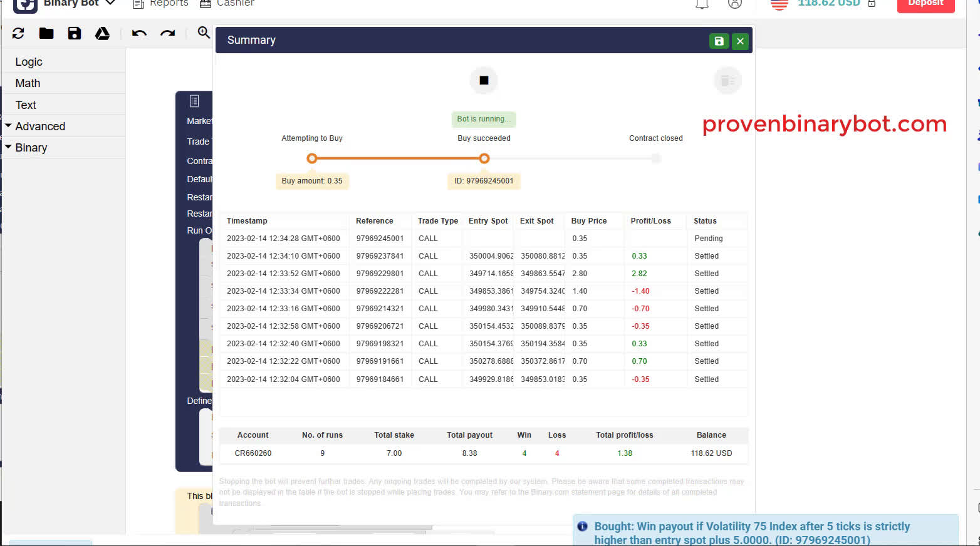
Task: Zoom in on the workspace
Action: 203,33
